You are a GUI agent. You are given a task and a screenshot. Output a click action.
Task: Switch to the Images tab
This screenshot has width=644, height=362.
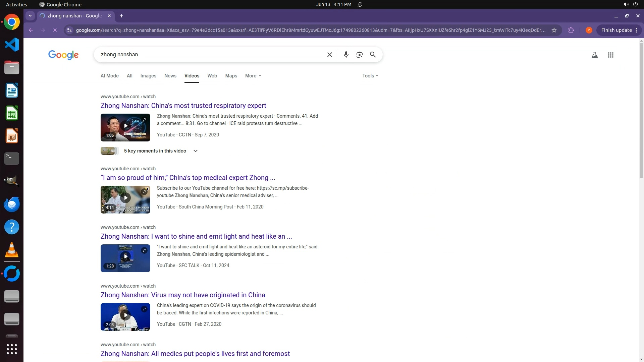pos(148,76)
